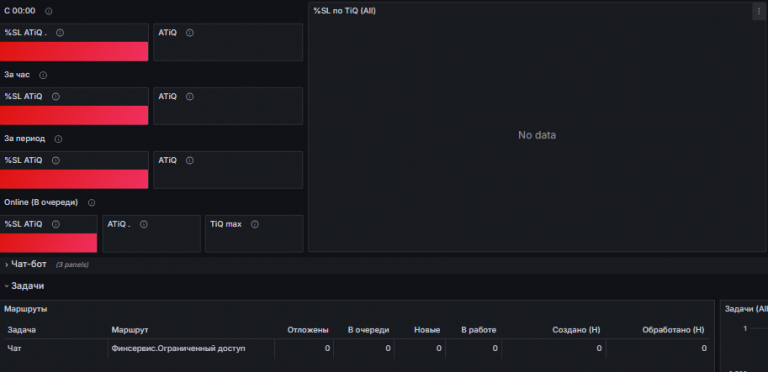Sort table by Задача column header
Screen dimensions: 768x372
(22, 330)
